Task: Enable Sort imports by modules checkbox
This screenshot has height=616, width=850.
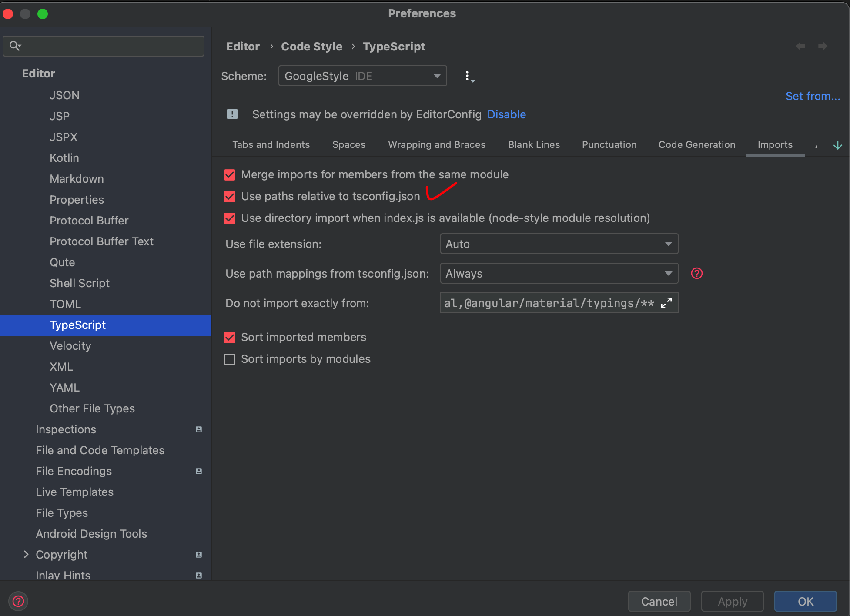Action: [x=230, y=359]
